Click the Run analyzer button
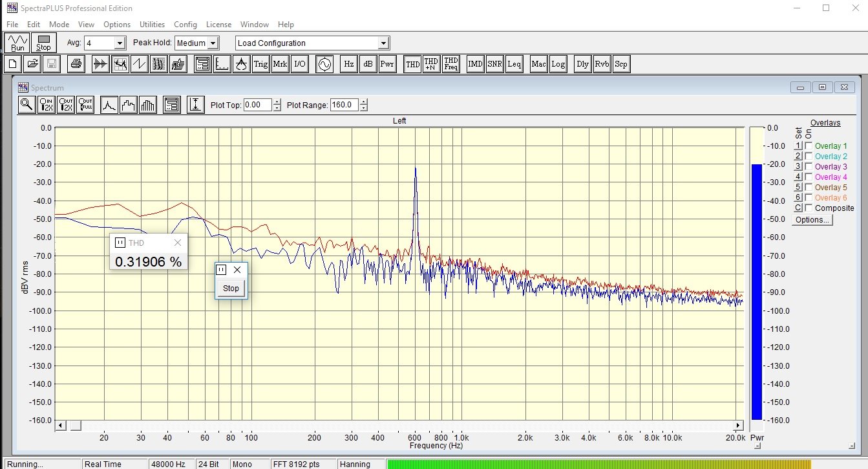 (x=17, y=43)
